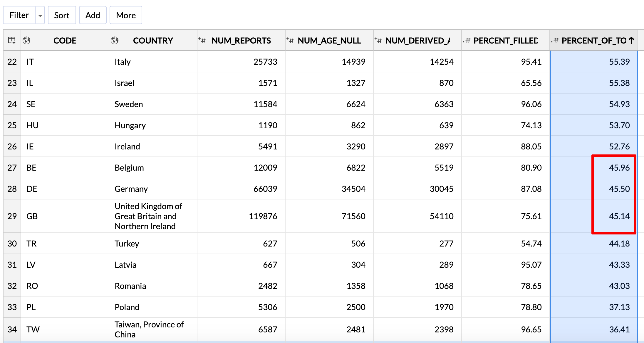Screen dimensions: 644x343
Task: Click percent of total value 44.18
Action: point(619,244)
